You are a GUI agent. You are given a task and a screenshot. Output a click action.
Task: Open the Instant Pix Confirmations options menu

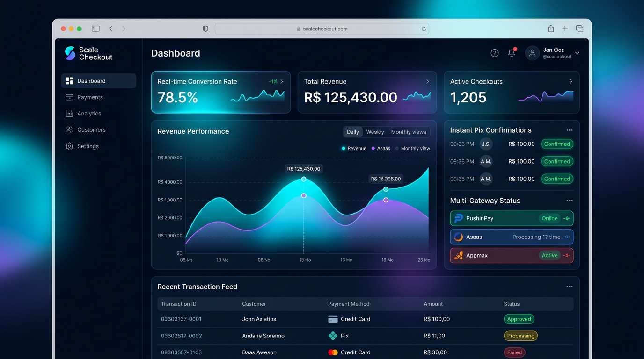pyautogui.click(x=570, y=130)
